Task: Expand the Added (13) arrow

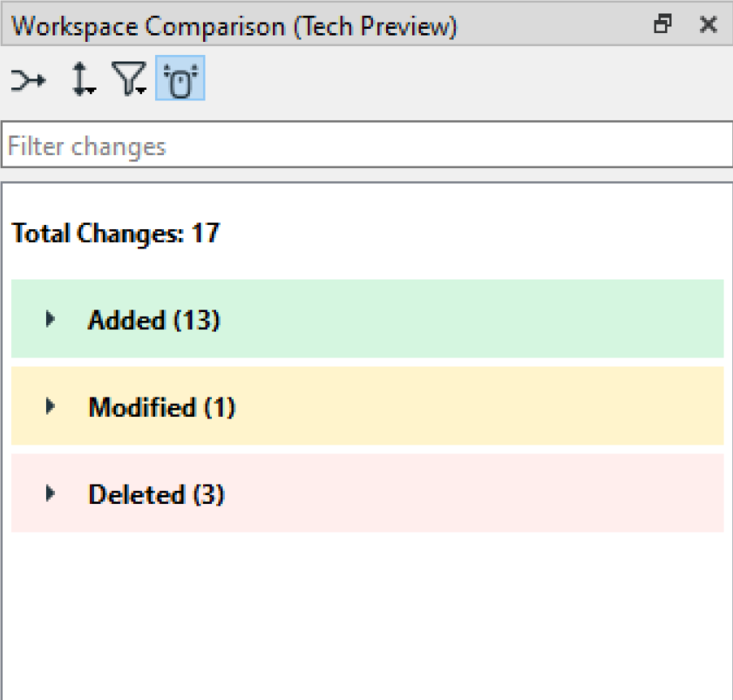Action: pyautogui.click(x=50, y=319)
